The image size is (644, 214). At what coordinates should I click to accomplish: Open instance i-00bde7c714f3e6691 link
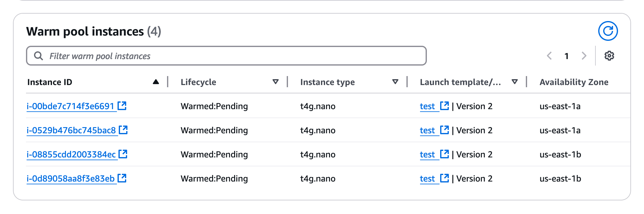71,106
